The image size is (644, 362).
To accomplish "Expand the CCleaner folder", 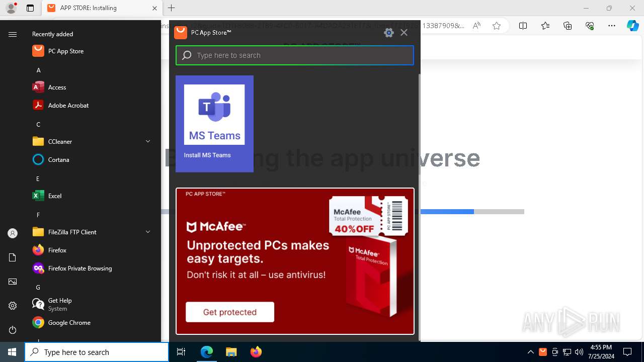I will [x=148, y=142].
